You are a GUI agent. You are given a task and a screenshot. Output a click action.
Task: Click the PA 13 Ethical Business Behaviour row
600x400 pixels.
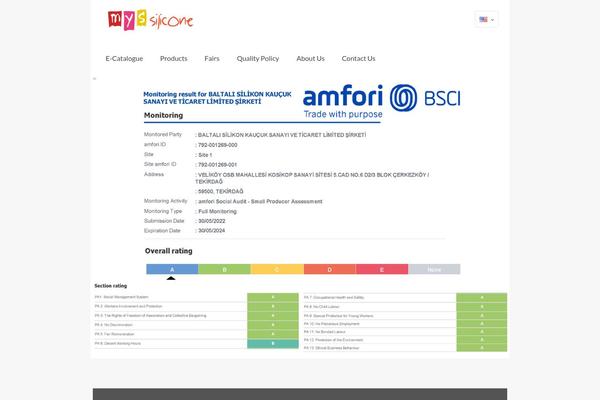click(x=405, y=348)
